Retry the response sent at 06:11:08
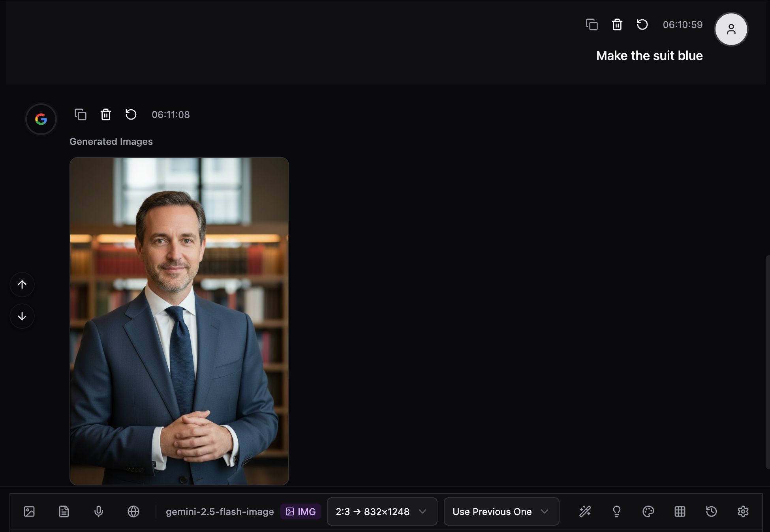The image size is (770, 532). pyautogui.click(x=131, y=114)
